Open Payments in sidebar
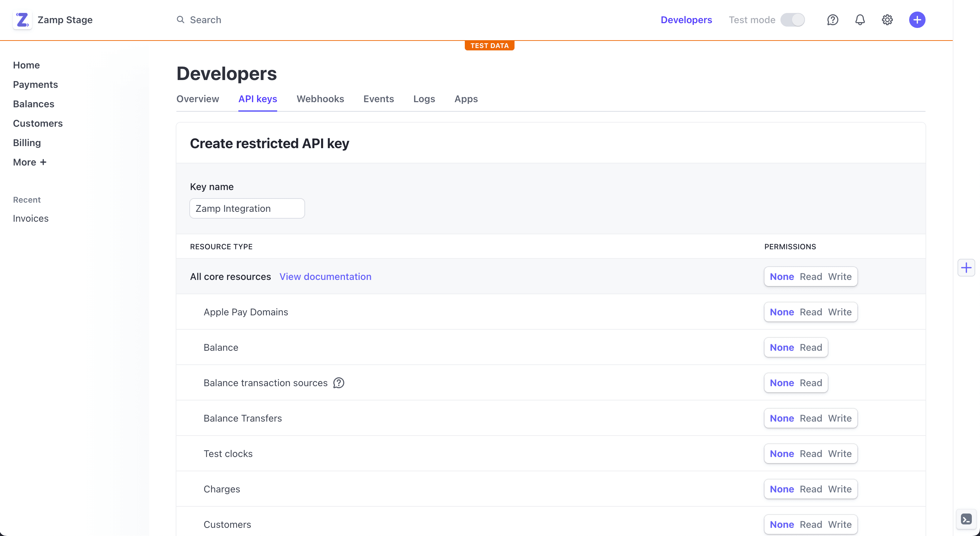980x536 pixels. tap(35, 84)
